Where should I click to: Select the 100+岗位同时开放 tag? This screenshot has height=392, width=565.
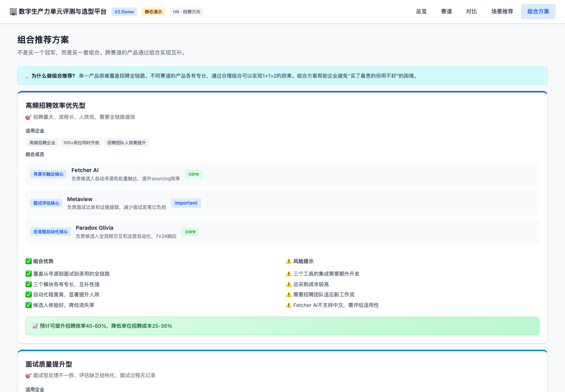(81, 143)
